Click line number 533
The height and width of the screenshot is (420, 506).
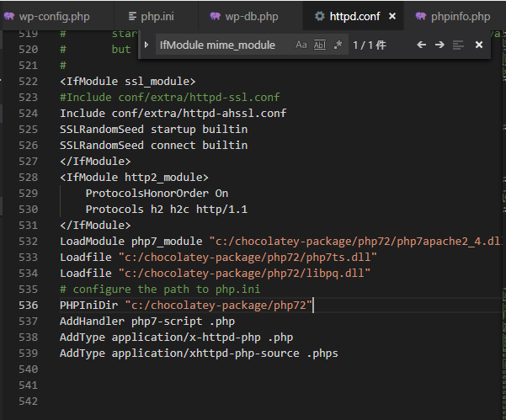28,257
